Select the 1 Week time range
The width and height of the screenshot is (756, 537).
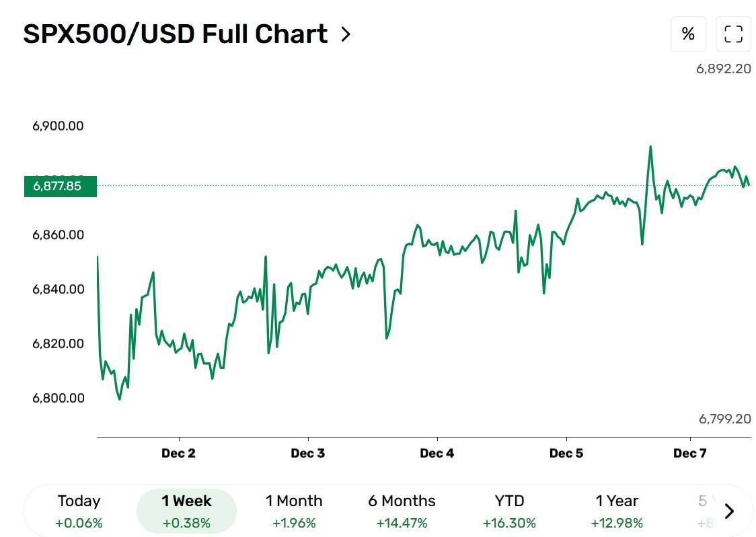click(x=186, y=511)
